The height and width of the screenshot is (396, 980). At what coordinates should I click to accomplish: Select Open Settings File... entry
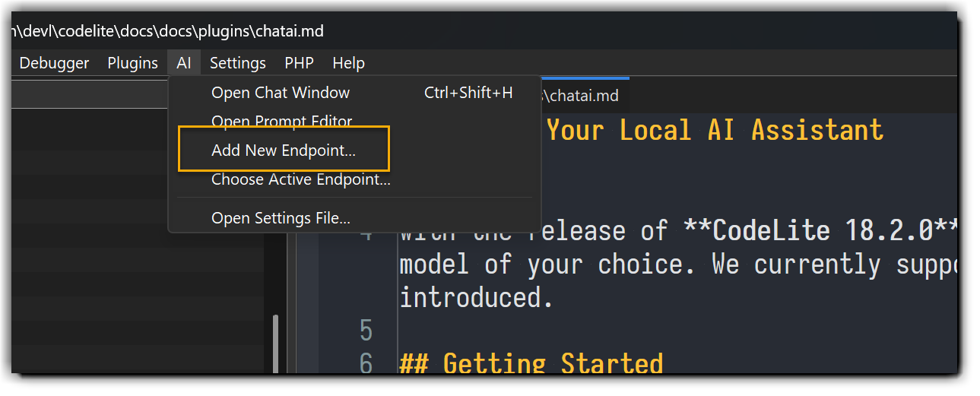click(281, 218)
